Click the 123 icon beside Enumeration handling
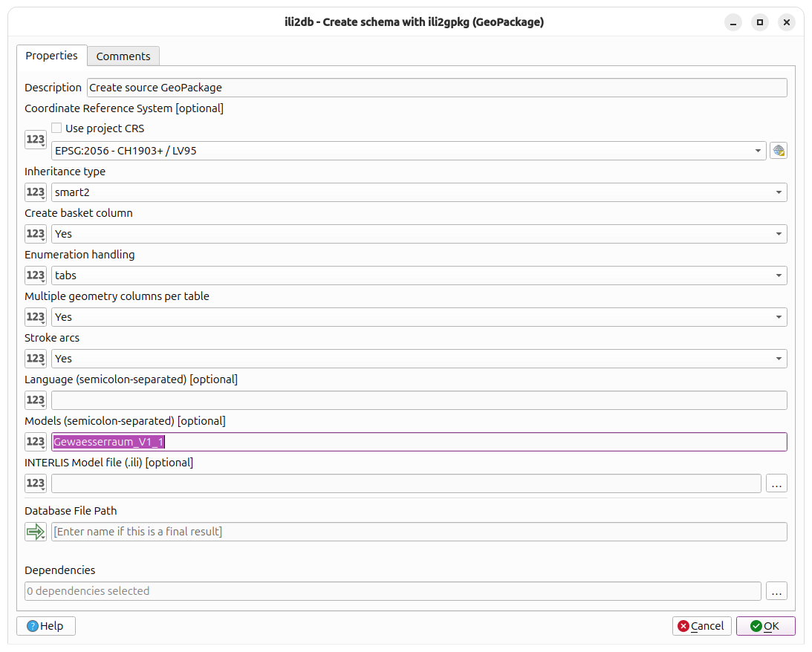The image size is (812, 652). click(x=35, y=276)
